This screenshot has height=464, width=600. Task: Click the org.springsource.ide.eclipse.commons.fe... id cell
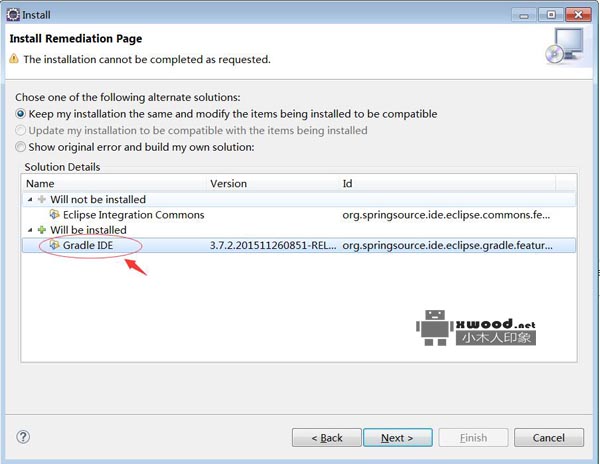(446, 215)
